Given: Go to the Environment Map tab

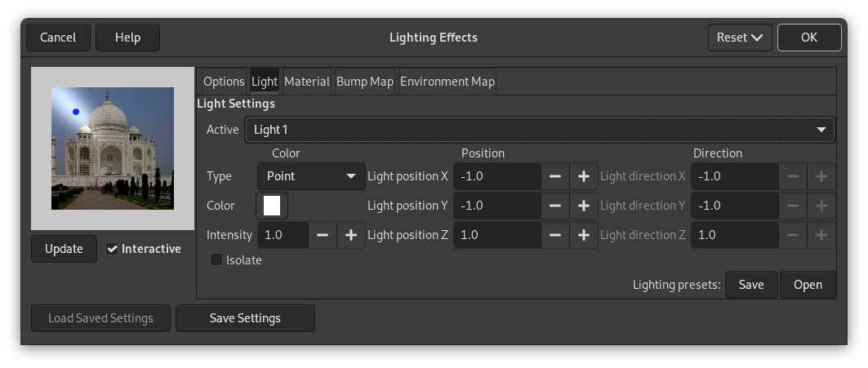Looking at the screenshot, I should pyautogui.click(x=447, y=82).
